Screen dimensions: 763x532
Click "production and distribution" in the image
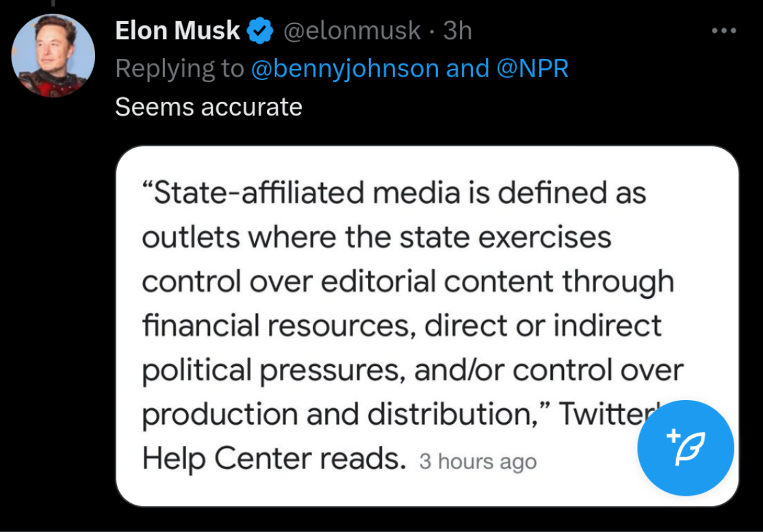point(341,414)
